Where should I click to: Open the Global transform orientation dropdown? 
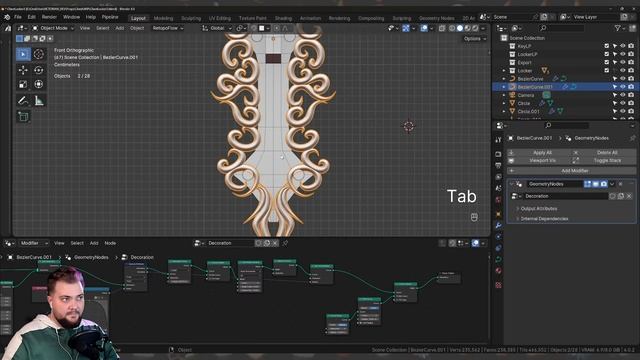[x=217, y=28]
